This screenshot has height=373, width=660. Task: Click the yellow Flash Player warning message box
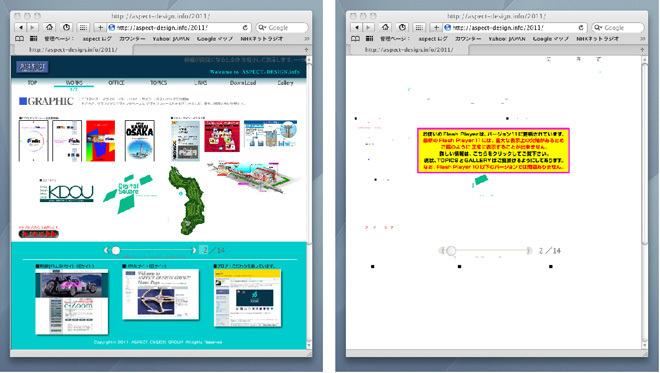[493, 150]
